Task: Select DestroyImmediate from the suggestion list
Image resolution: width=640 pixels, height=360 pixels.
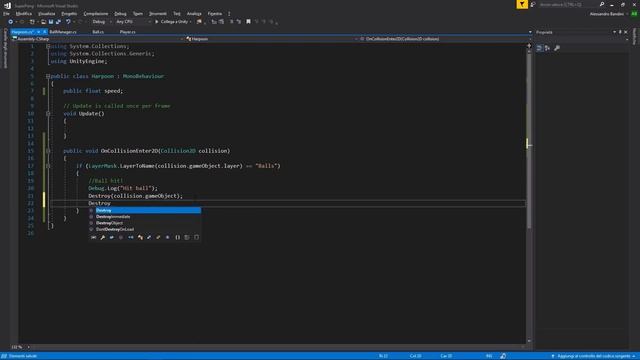Action: [113, 217]
